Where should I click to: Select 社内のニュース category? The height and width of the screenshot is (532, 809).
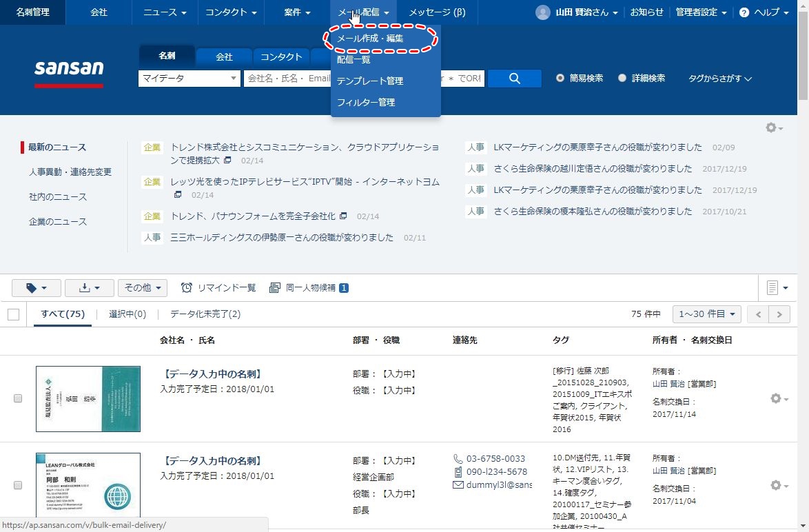pyautogui.click(x=58, y=196)
